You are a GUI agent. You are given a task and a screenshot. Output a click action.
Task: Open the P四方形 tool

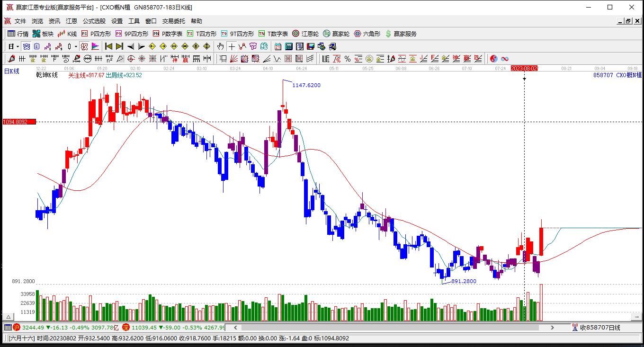pos(96,34)
